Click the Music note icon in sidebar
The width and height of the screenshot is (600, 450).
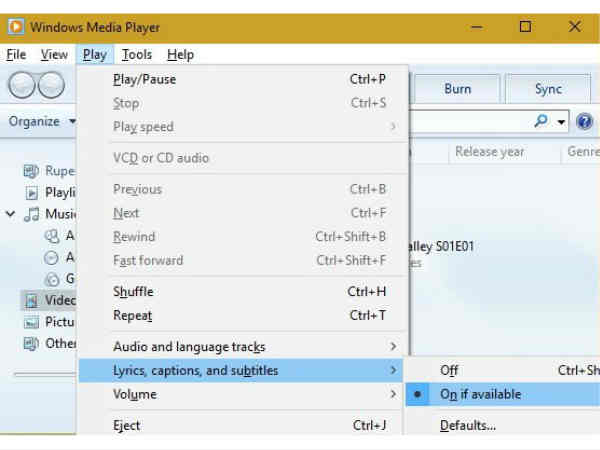31,214
